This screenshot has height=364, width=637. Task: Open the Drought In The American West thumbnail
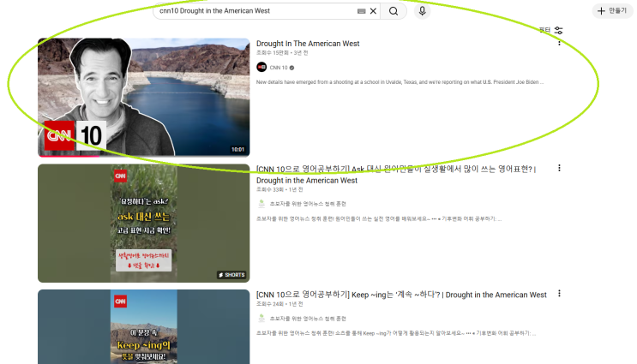pos(144,98)
